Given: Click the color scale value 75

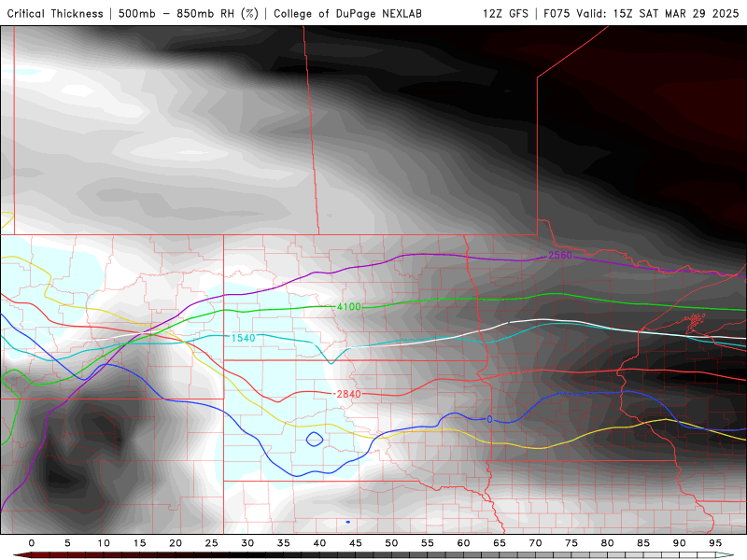Looking at the screenshot, I should (x=571, y=543).
